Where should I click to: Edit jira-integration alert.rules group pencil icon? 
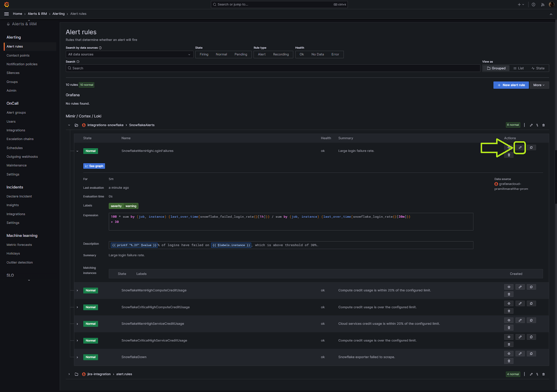pos(531,374)
